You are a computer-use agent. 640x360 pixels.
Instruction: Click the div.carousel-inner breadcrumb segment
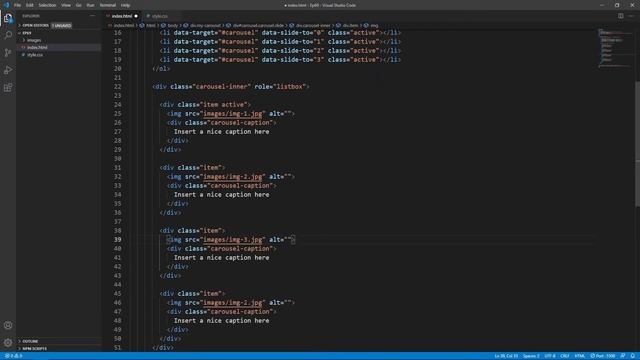(313, 26)
